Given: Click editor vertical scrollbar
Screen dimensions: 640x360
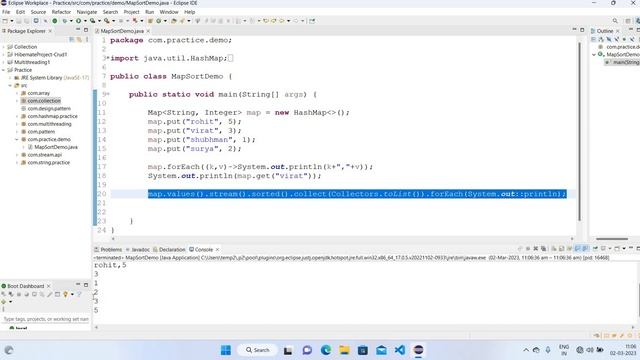Looking at the screenshot, I should click(x=580, y=131).
